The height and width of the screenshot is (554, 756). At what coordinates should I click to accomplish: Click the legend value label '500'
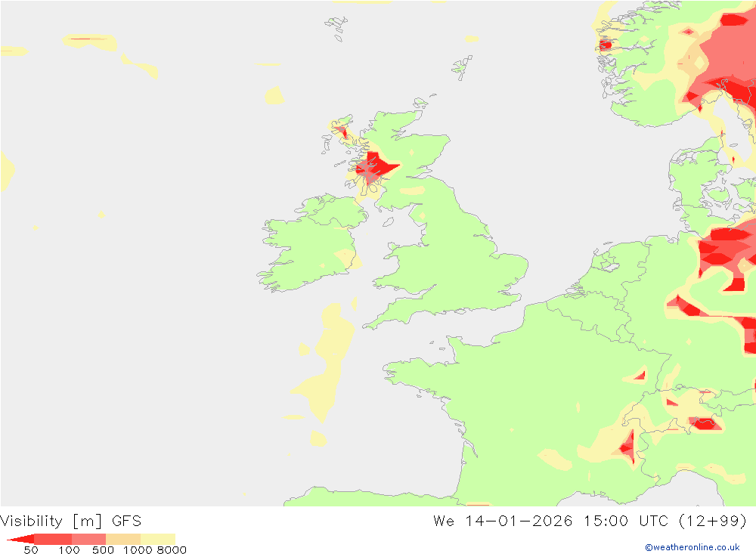tap(103, 550)
